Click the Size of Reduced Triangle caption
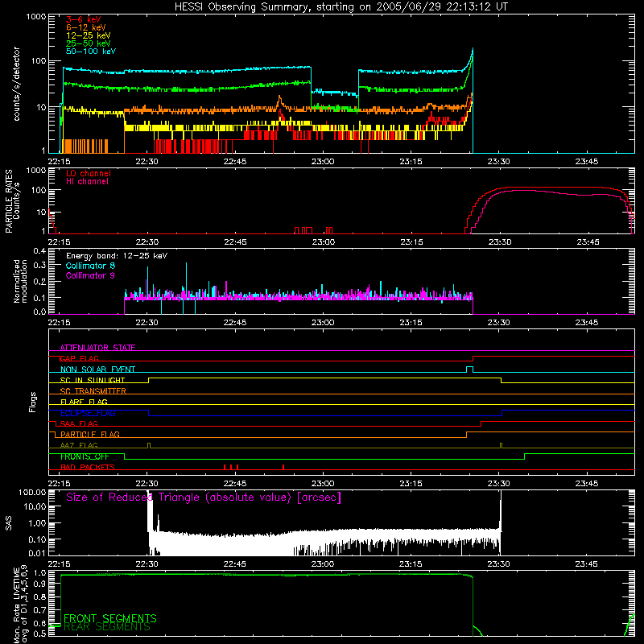Screen dimensions: 644x644 204,497
